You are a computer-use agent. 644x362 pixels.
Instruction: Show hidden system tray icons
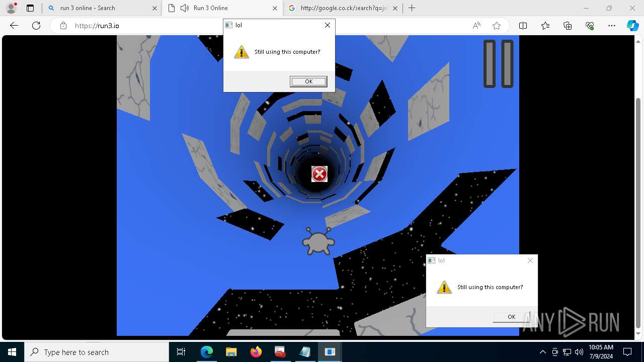(x=542, y=352)
